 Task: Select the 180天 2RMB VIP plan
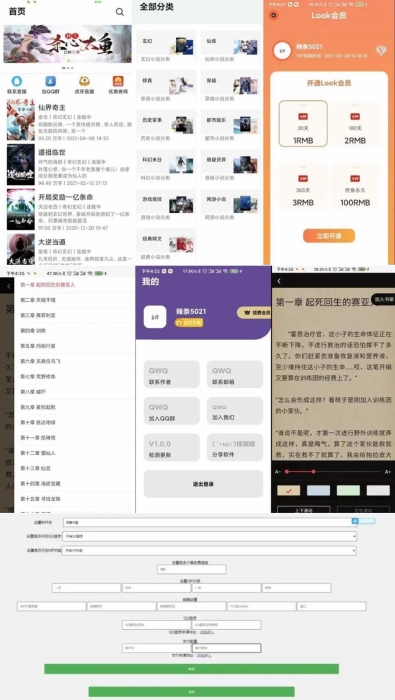coord(355,124)
